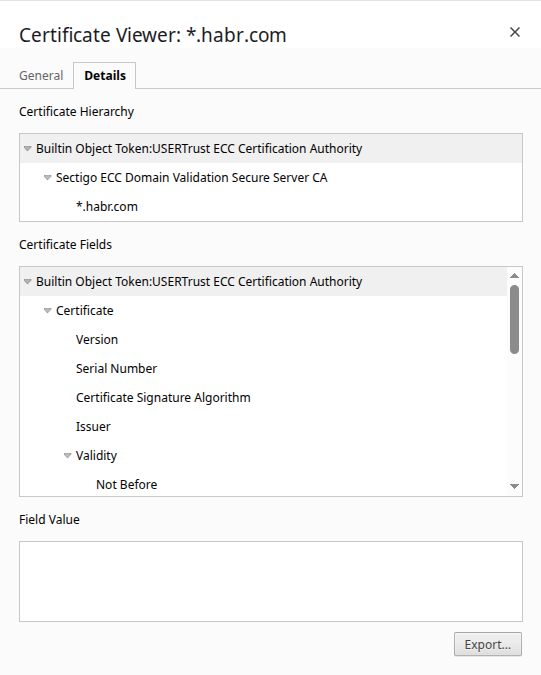Collapse Sectigo ECC Domain Validation node
Screen dimensions: 541x675
pos(47,177)
